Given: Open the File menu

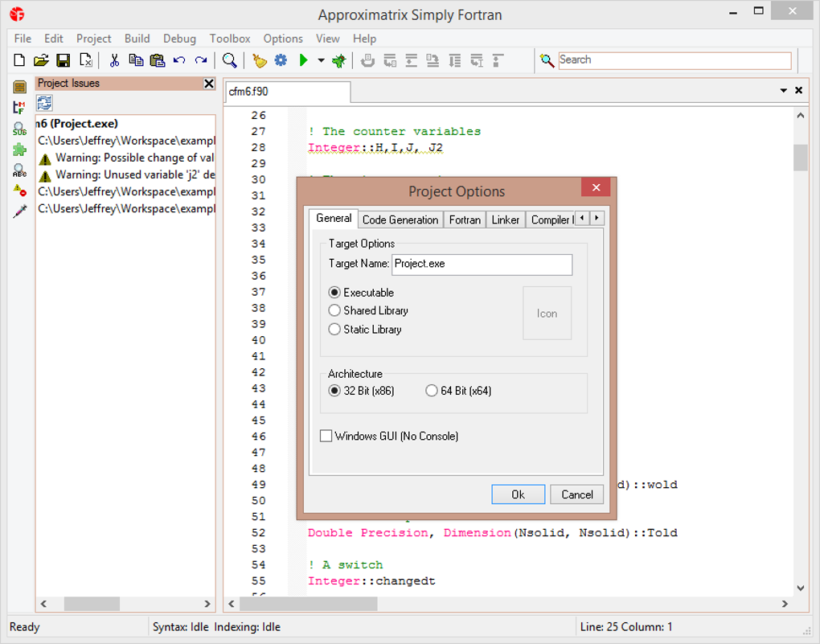Looking at the screenshot, I should pyautogui.click(x=23, y=39).
